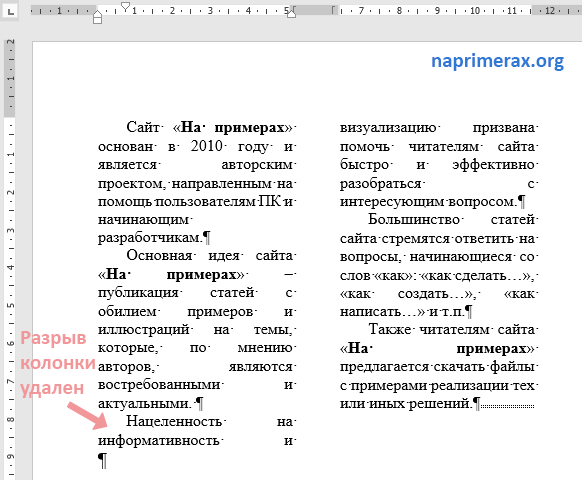Click the word 'помочь'

pos(364,147)
